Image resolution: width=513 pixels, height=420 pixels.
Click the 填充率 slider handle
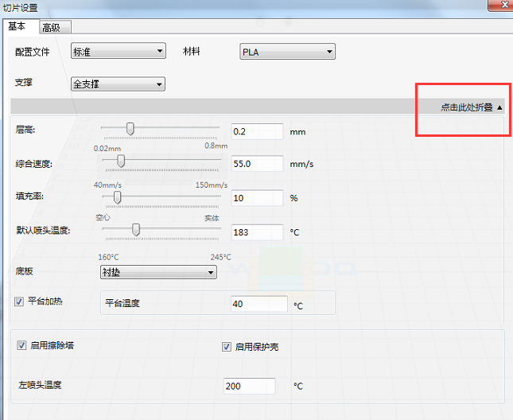pos(117,196)
